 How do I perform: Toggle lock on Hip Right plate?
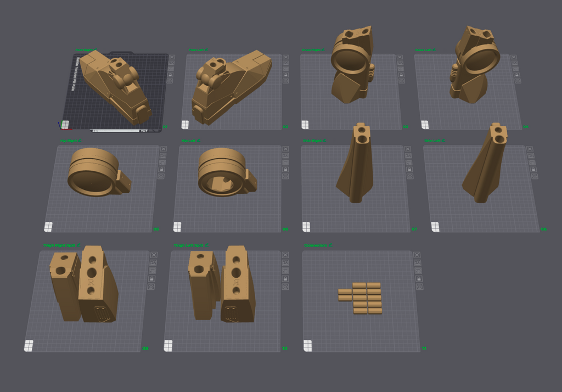tap(162, 169)
